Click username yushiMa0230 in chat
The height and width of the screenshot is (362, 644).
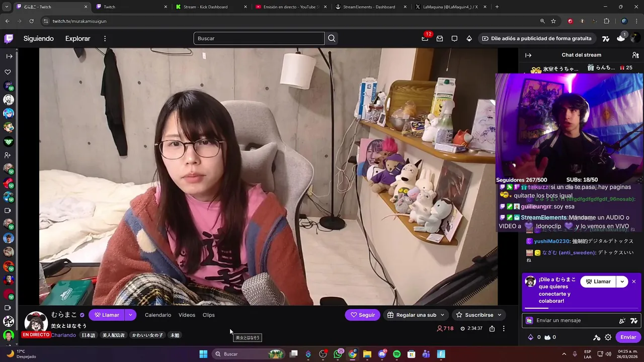[551, 241]
